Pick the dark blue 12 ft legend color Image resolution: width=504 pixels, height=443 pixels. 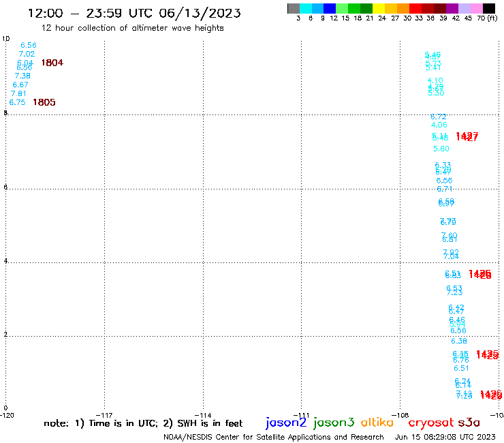[330, 8]
